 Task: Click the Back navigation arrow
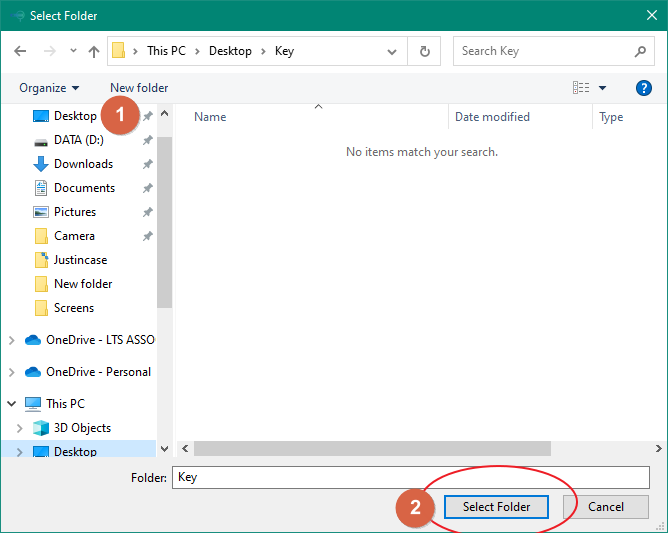(x=20, y=51)
